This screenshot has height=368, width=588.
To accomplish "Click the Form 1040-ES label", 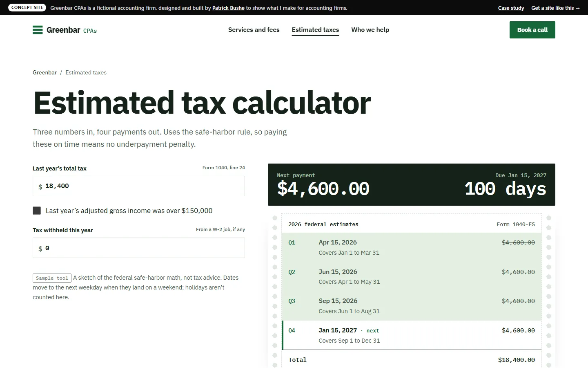I will pyautogui.click(x=516, y=224).
